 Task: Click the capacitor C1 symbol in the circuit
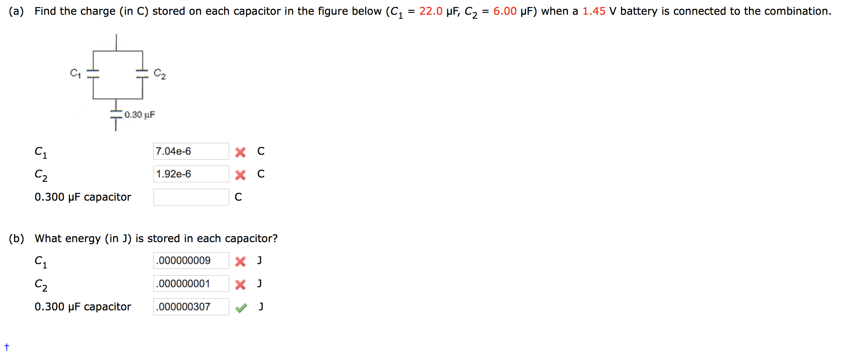pos(92,73)
